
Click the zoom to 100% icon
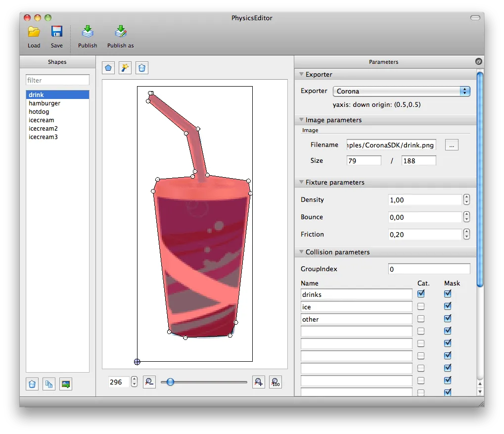point(275,382)
